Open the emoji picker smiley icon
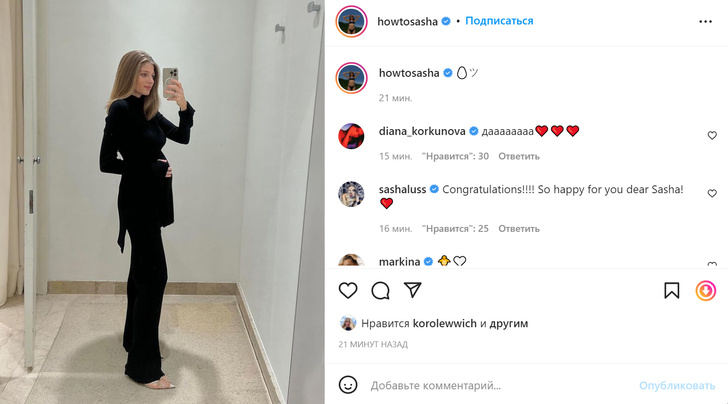 (x=348, y=385)
